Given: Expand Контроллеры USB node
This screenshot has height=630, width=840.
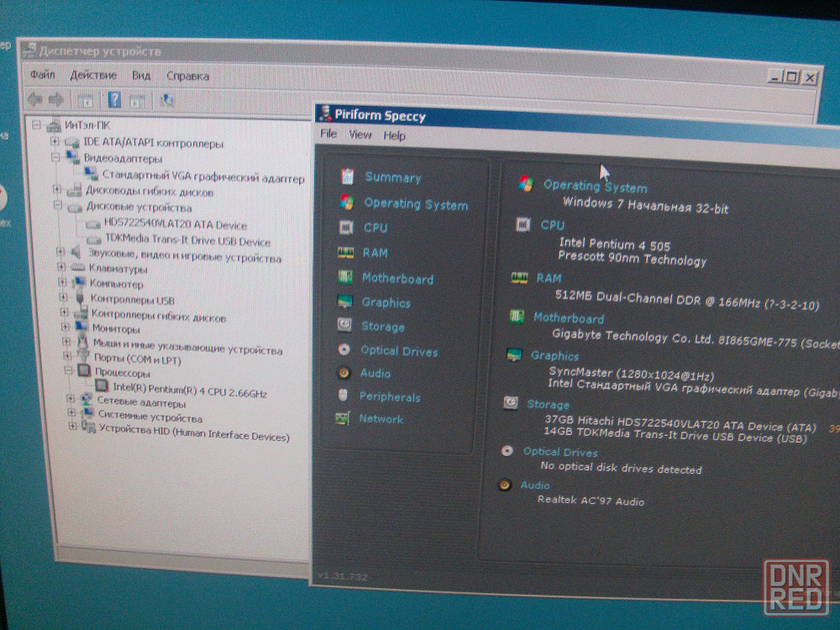Looking at the screenshot, I should click(63, 297).
